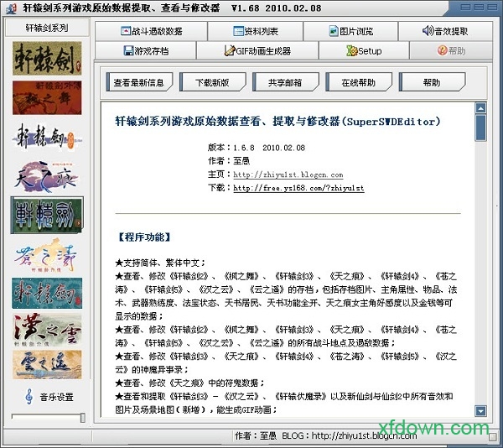Click the 查看最新信息 button
The height and width of the screenshot is (448, 503).
click(x=143, y=82)
